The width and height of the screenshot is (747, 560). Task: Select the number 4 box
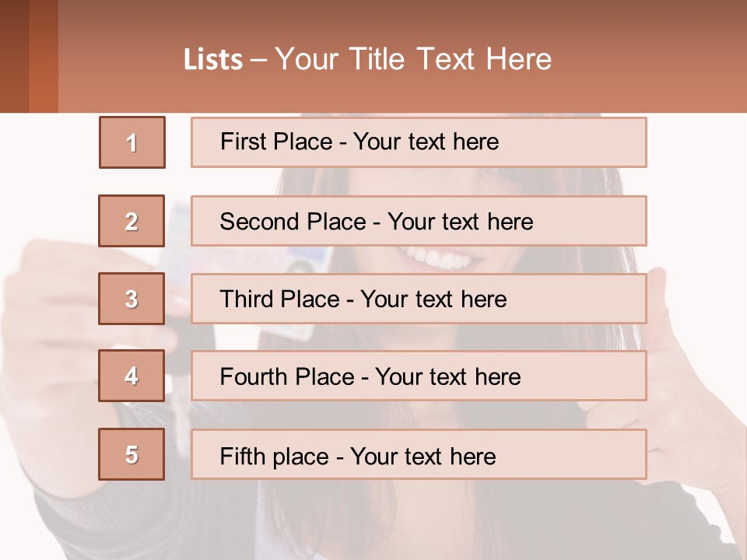click(x=132, y=376)
